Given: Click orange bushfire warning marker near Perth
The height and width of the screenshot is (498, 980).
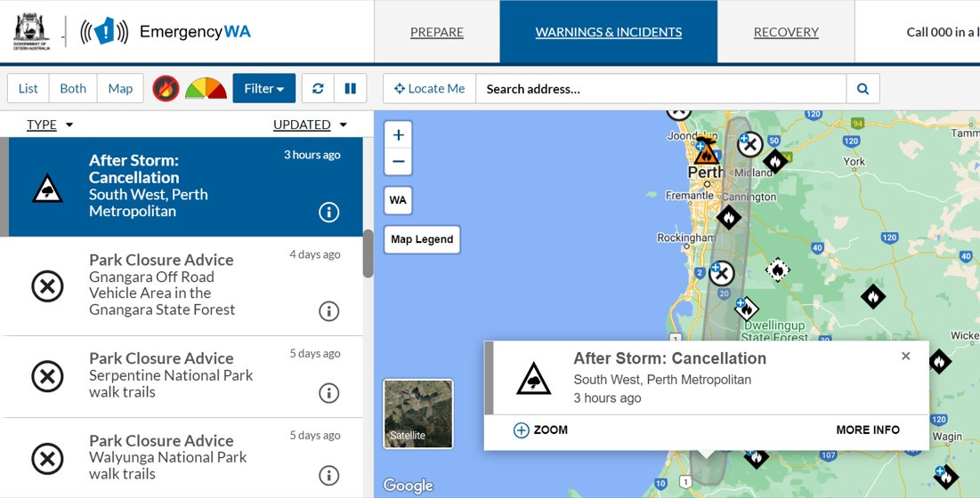Looking at the screenshot, I should (706, 152).
